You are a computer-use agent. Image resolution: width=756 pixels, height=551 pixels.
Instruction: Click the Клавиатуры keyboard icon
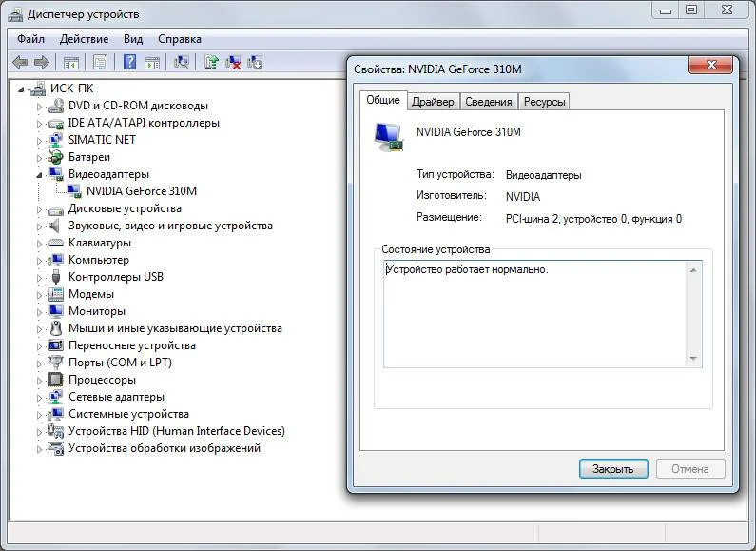point(56,243)
